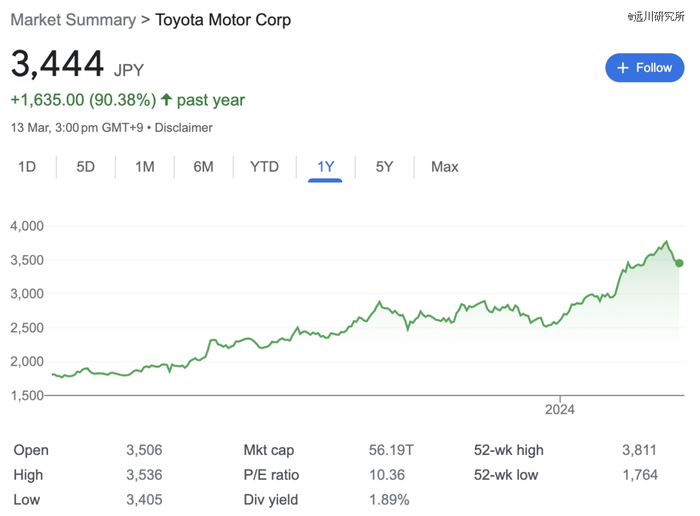Select the 5D time range tab

86,167
